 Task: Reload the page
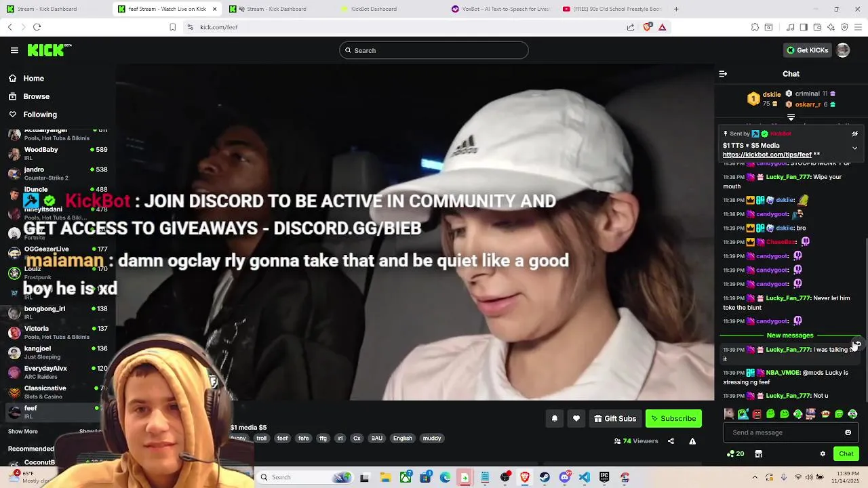pyautogui.click(x=37, y=27)
